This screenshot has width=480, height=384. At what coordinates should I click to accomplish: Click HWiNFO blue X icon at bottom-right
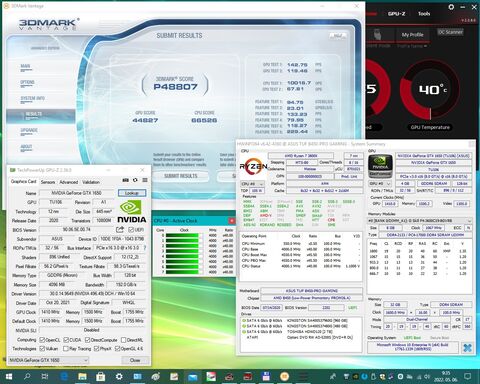tap(467, 348)
